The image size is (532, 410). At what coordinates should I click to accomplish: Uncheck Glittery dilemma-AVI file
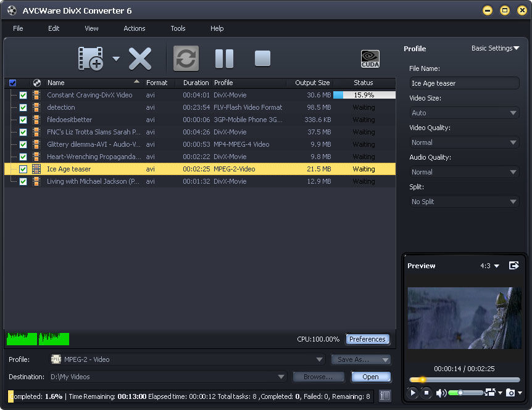23,144
